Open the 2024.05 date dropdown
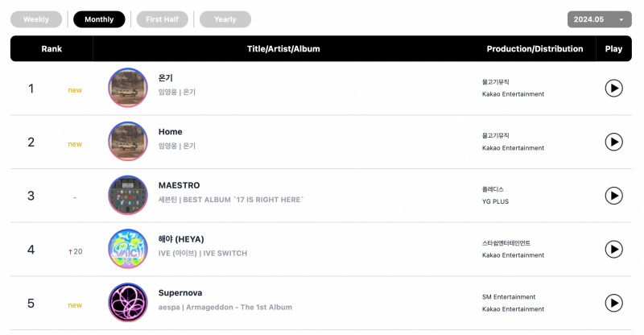The height and width of the screenshot is (335, 644). (x=599, y=19)
